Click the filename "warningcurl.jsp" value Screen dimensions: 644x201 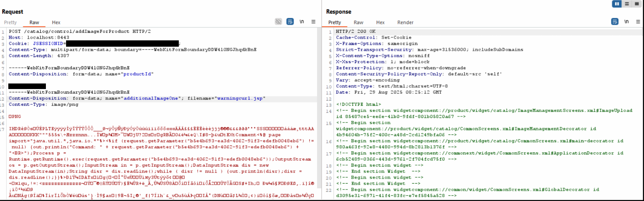240,99
